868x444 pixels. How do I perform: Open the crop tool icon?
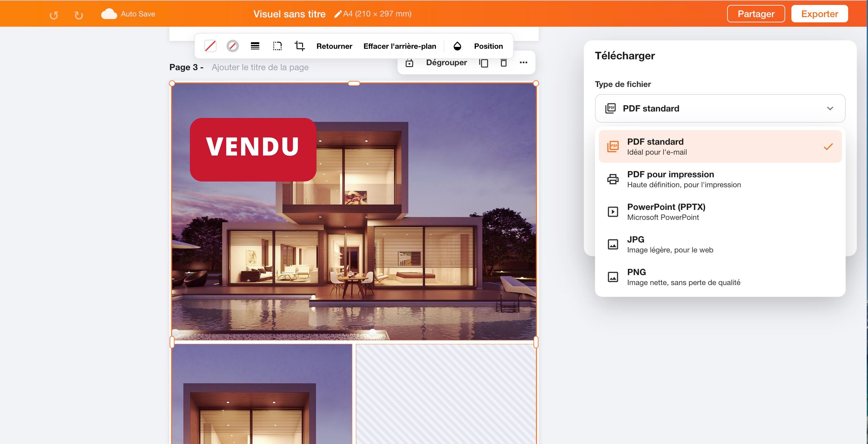point(300,46)
